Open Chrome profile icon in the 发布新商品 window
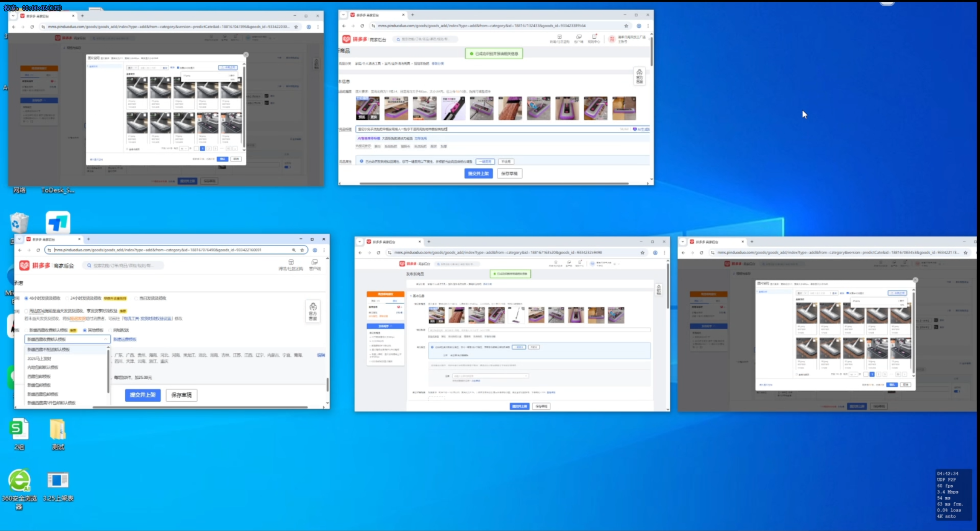 655,253
